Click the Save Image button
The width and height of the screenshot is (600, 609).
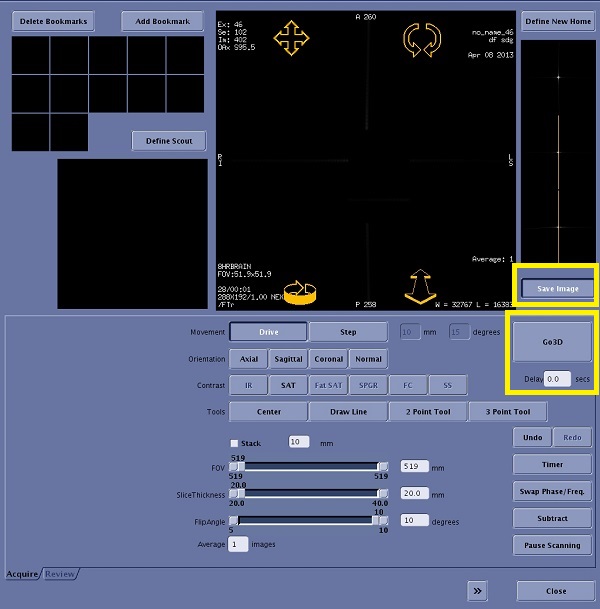click(x=556, y=288)
